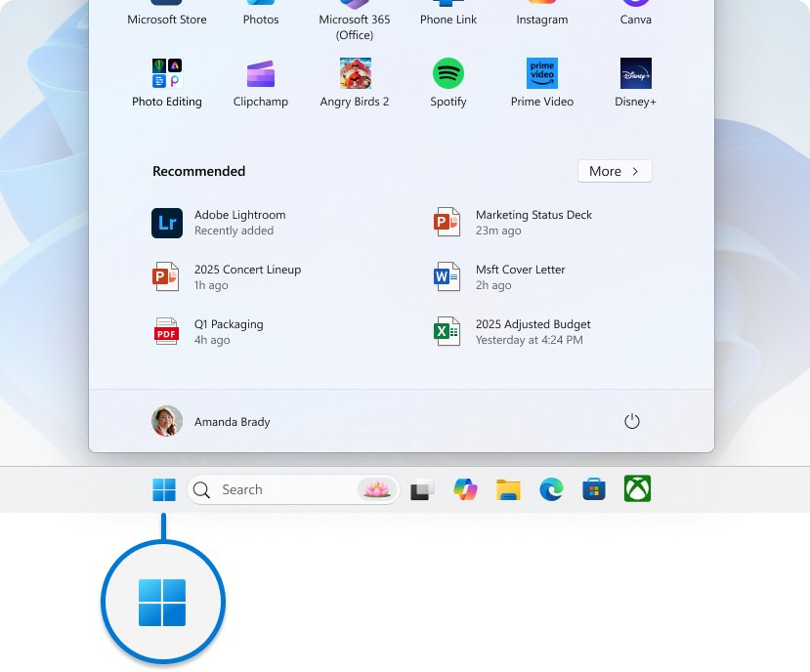Screen dimensions: 810x672
Task: Launch Disney+ from pinned apps
Action: point(635,73)
